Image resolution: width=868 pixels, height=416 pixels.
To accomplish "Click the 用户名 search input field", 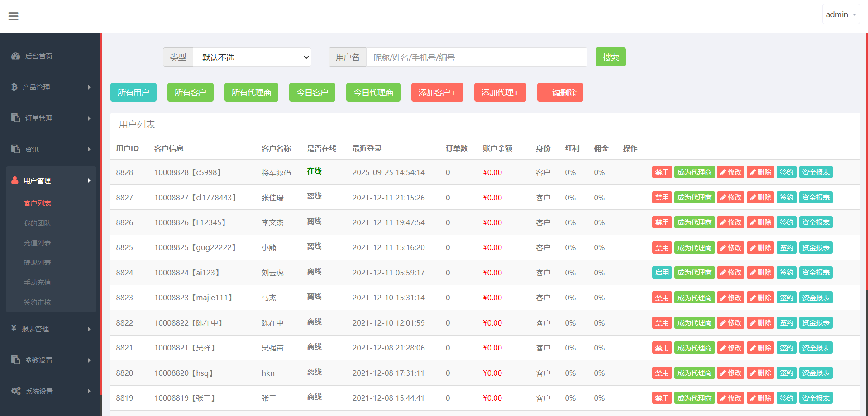I will click(476, 57).
